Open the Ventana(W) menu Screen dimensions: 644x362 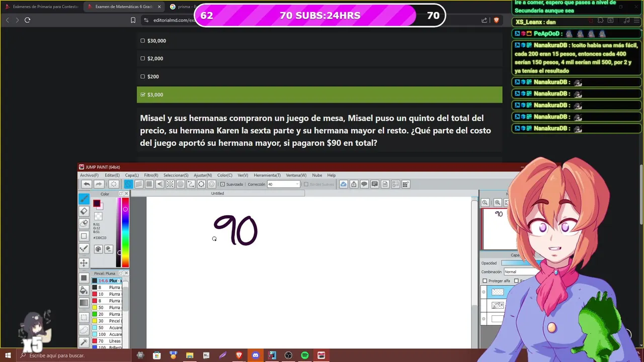coord(296,175)
